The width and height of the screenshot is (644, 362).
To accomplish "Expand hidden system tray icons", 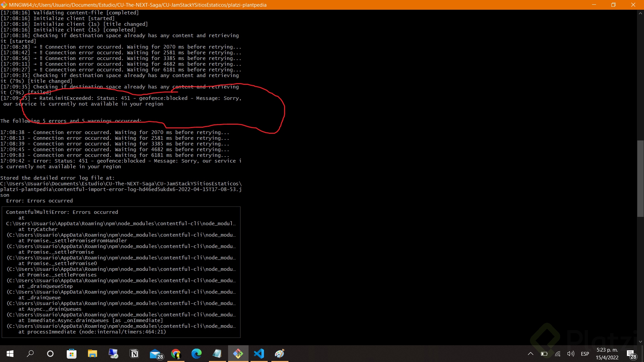I will (x=531, y=354).
